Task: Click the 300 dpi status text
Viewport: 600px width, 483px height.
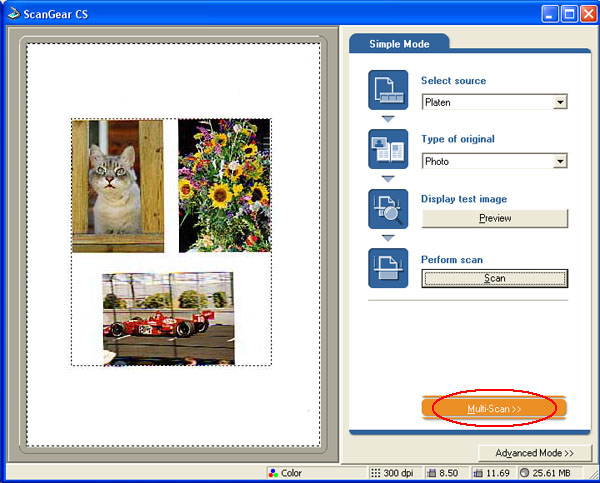Action: [x=398, y=473]
